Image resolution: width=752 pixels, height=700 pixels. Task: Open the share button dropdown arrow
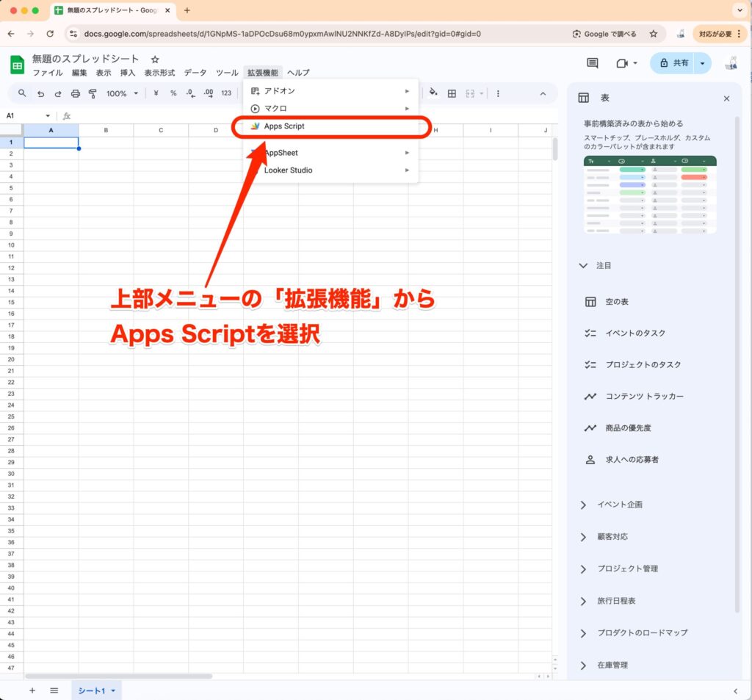(x=703, y=63)
